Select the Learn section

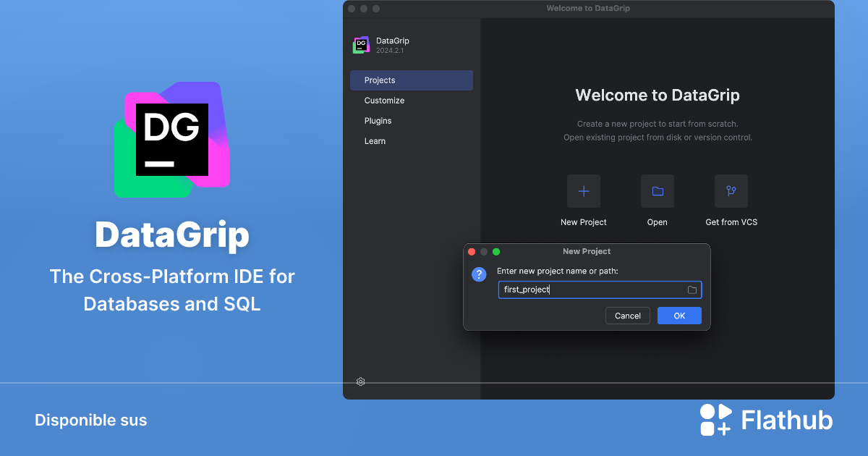tap(375, 141)
